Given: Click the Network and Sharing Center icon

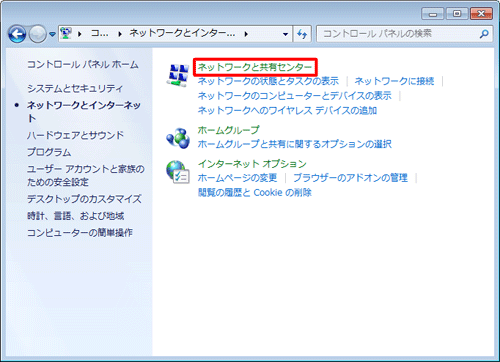Looking at the screenshot, I should [x=178, y=75].
